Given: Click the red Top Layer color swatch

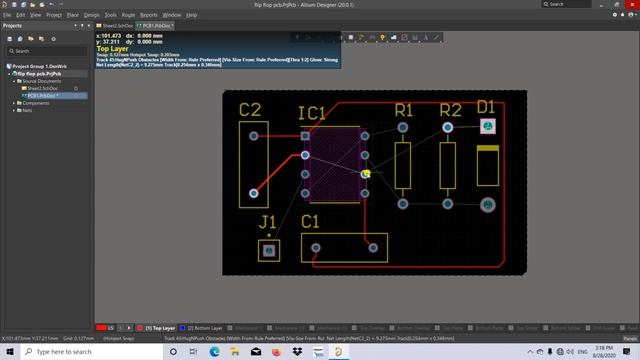Looking at the screenshot, I should click(x=140, y=328).
